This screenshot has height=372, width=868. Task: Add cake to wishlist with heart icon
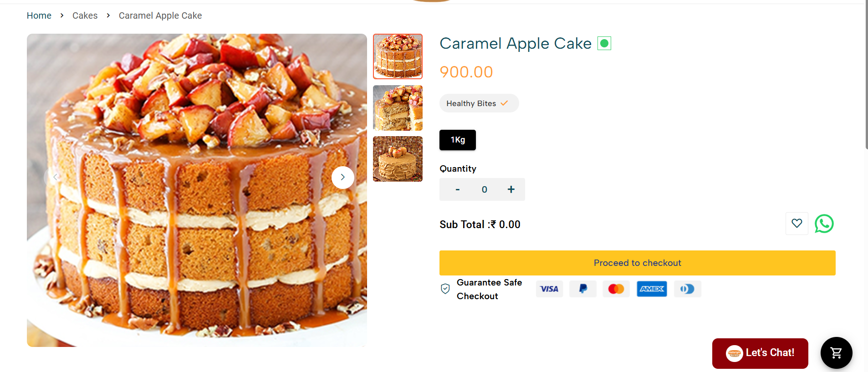797,224
